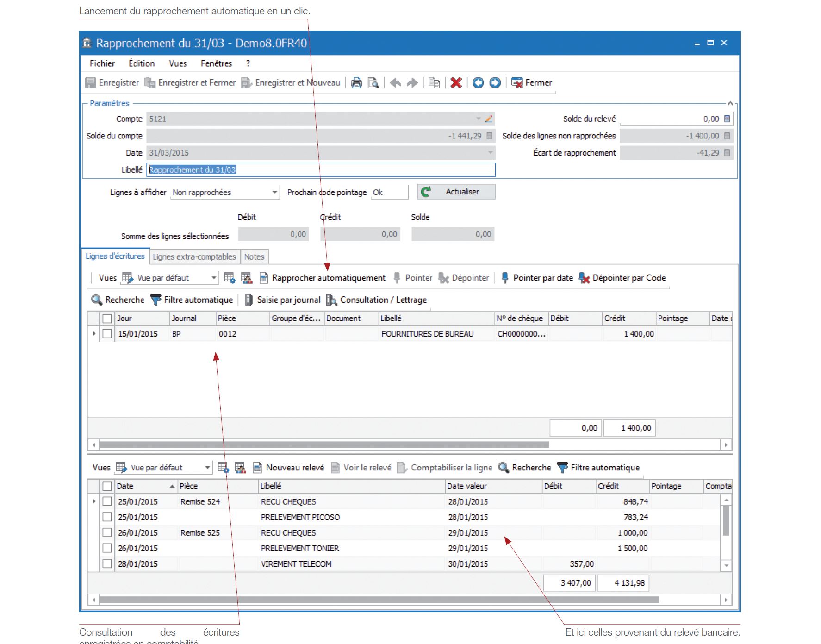Tick the checkbox for PRELEVEMENT PICOSO row

[x=107, y=517]
